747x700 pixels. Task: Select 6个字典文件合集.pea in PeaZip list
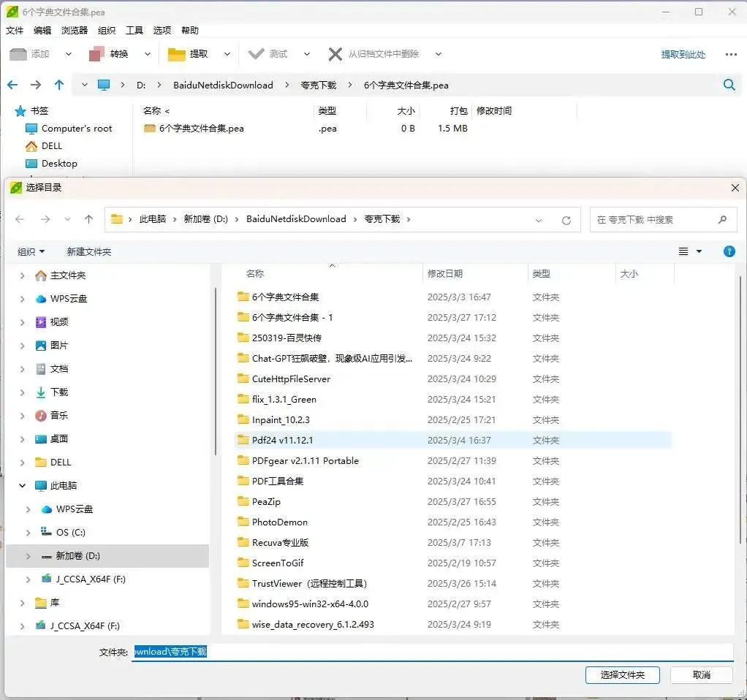point(202,128)
